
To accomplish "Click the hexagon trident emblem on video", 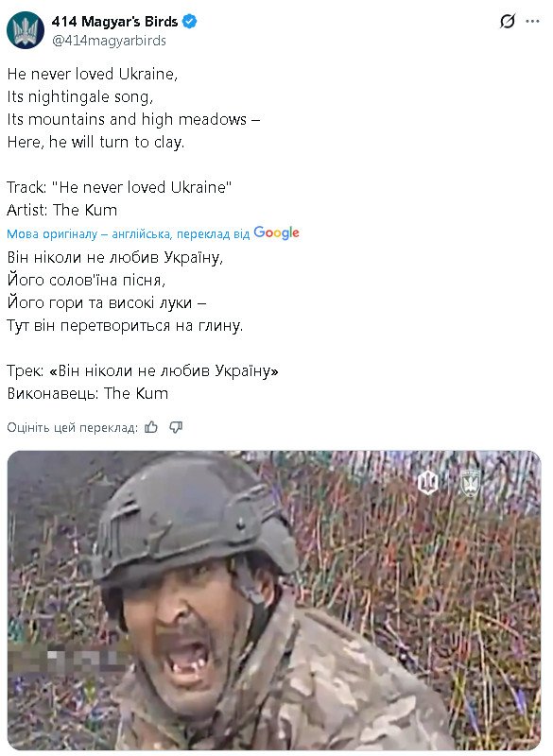I will [x=427, y=482].
